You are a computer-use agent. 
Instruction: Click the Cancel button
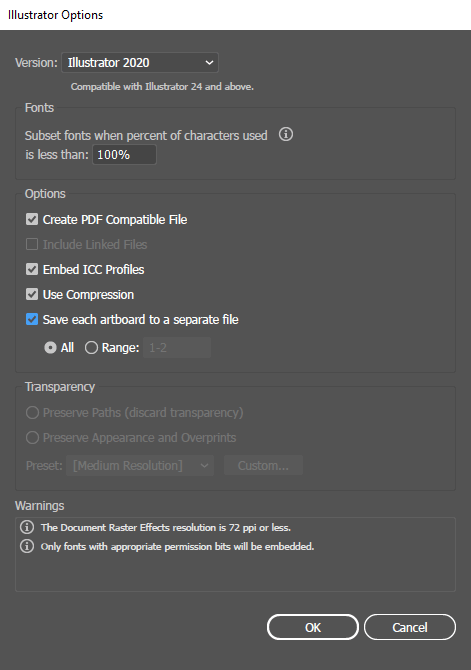410,627
